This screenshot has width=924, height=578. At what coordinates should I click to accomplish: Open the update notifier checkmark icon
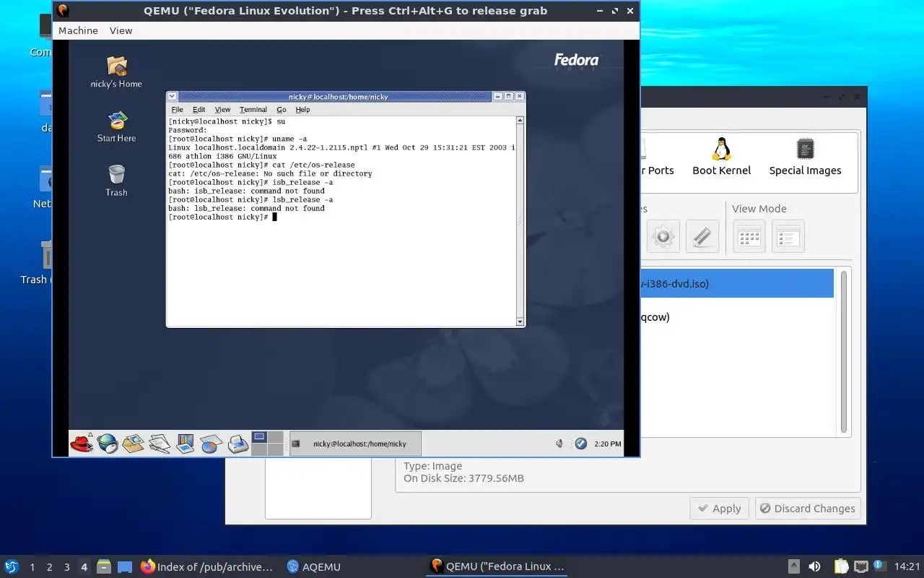tap(580, 444)
